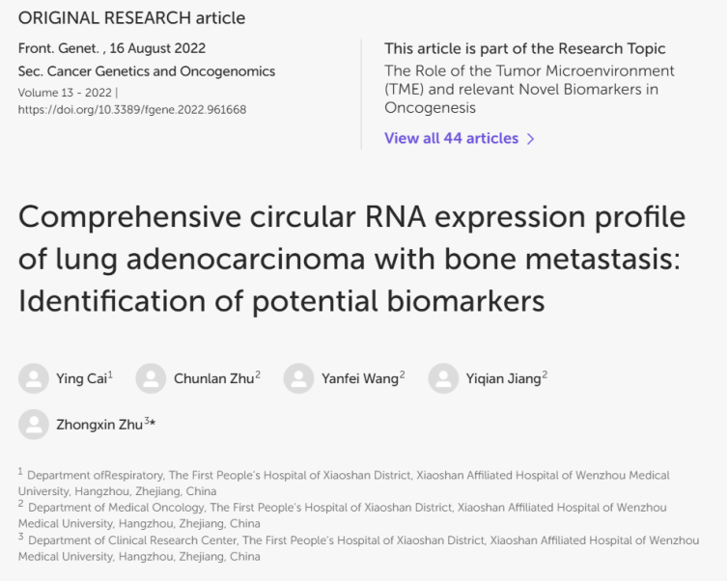Click Zhongxin Zhu's avatar icon
The width and height of the screenshot is (728, 581).
point(34,424)
